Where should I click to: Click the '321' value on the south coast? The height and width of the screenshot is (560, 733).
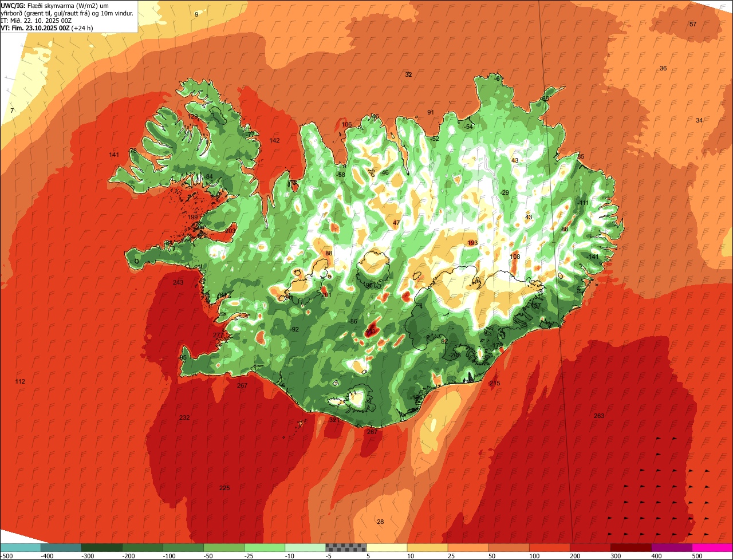point(334,420)
